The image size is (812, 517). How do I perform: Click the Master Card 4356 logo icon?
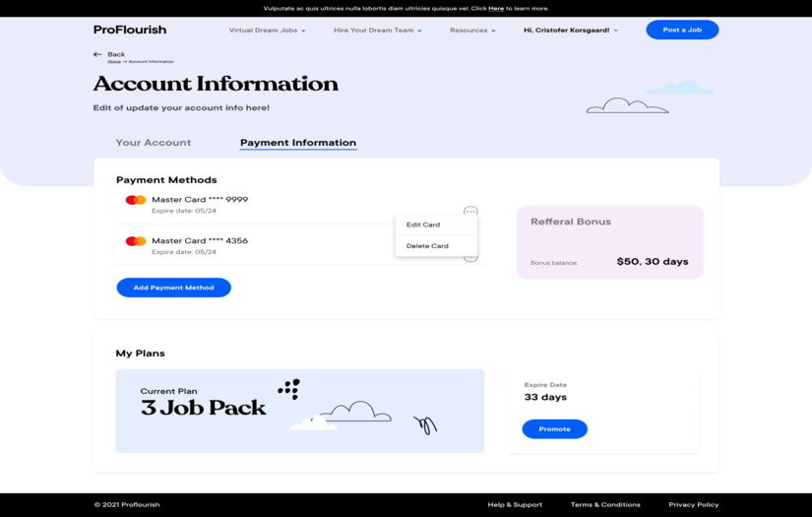tap(136, 241)
